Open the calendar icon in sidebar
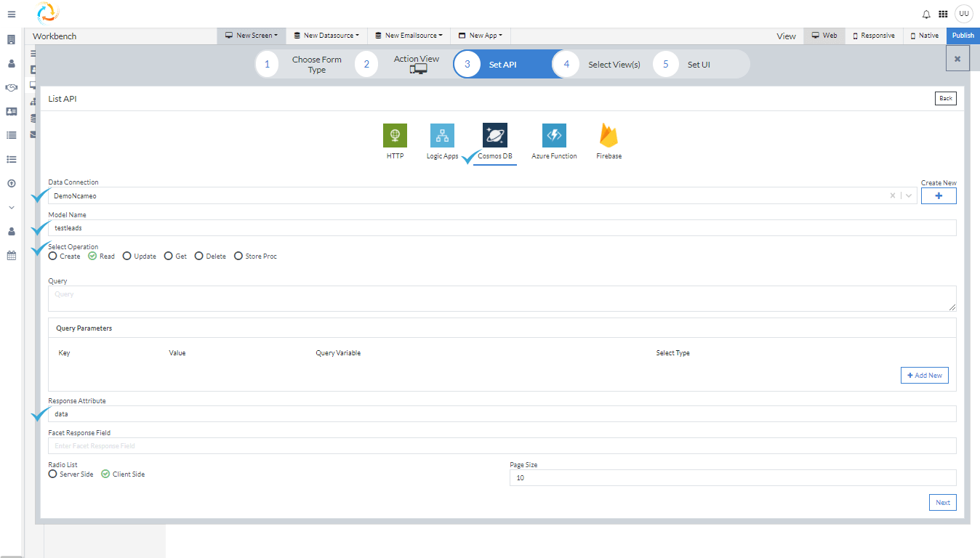Screen dimensions: 980x558 12,255
